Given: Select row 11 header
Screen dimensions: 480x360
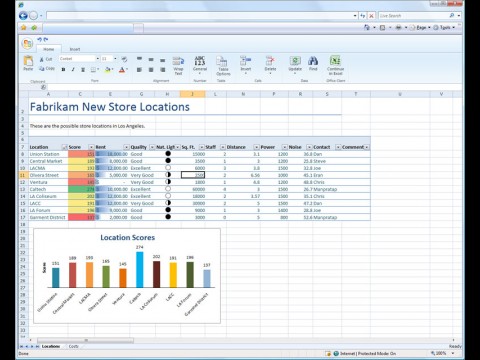Looking at the screenshot, I should click(x=23, y=175).
